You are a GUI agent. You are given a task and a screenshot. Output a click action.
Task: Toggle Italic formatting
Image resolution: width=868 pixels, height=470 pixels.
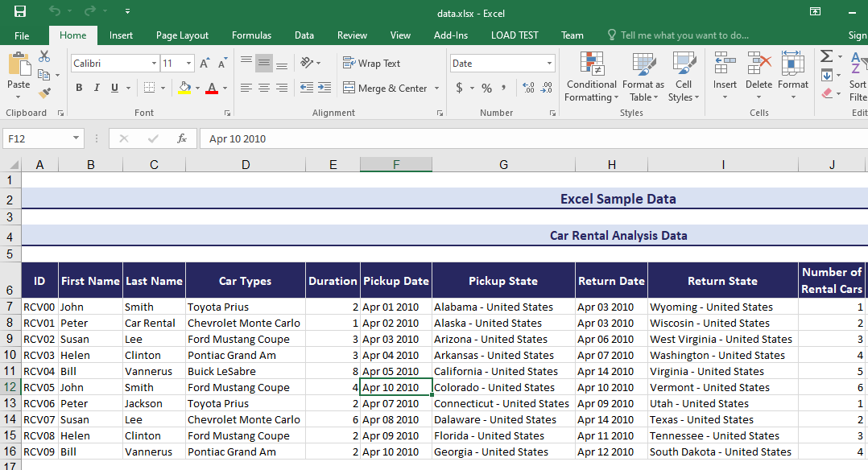tap(97, 88)
